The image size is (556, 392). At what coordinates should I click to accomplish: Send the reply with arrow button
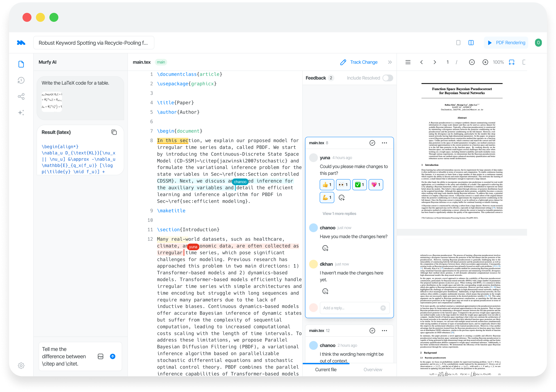pos(383,308)
